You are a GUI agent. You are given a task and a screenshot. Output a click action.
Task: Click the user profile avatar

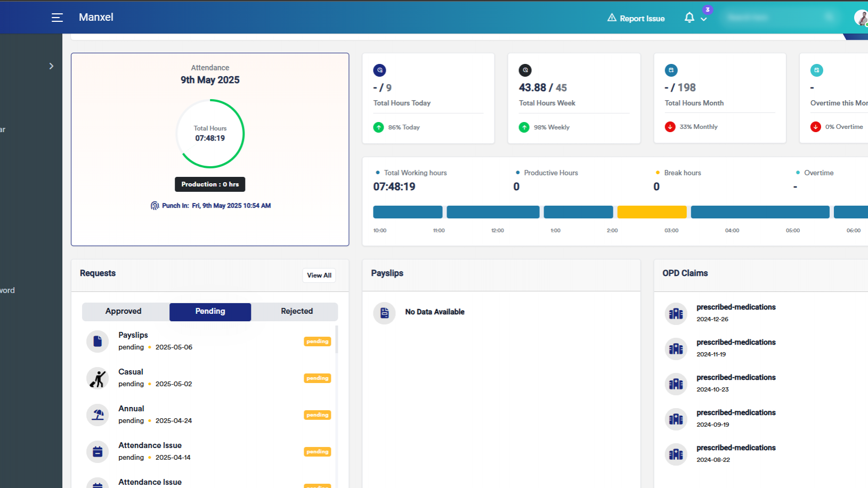[x=861, y=18]
